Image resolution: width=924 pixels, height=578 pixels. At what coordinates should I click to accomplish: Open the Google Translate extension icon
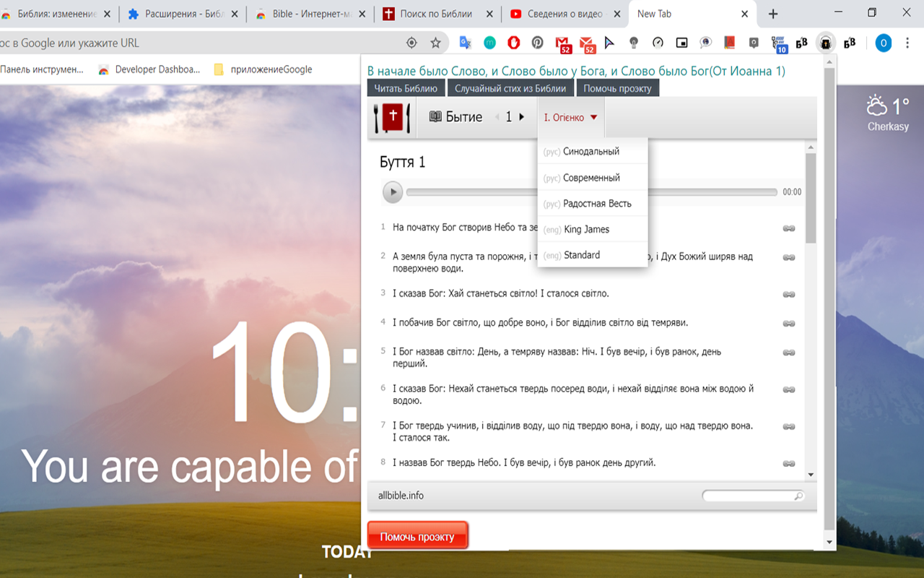click(466, 43)
